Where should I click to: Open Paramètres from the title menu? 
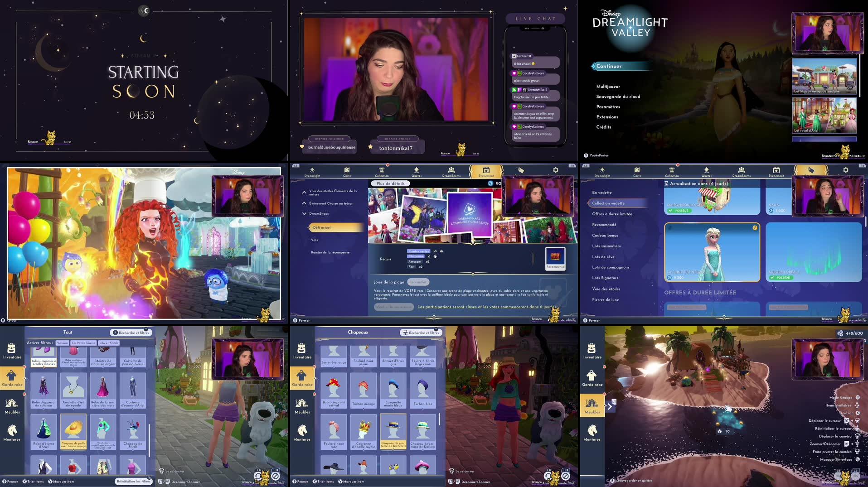click(608, 107)
